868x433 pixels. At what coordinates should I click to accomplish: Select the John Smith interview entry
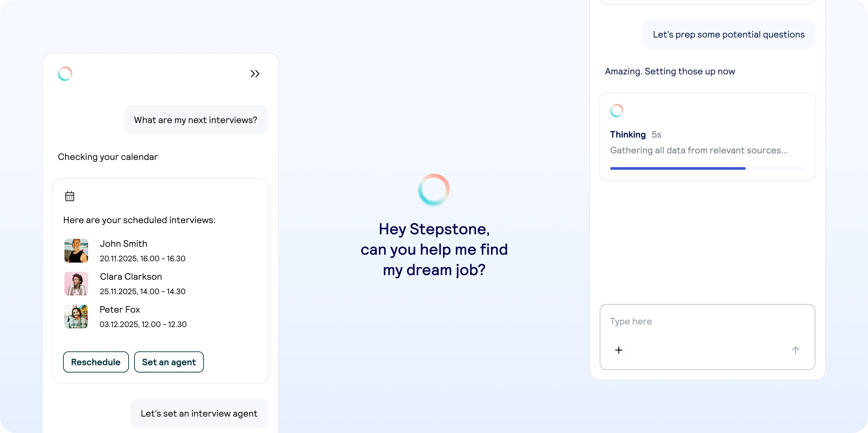(142, 250)
